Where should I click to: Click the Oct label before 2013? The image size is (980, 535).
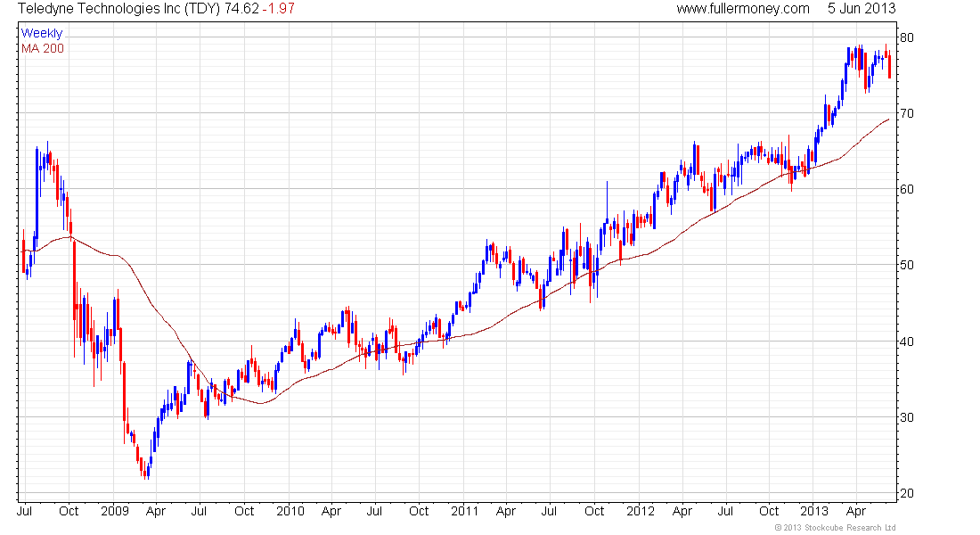coord(769,511)
